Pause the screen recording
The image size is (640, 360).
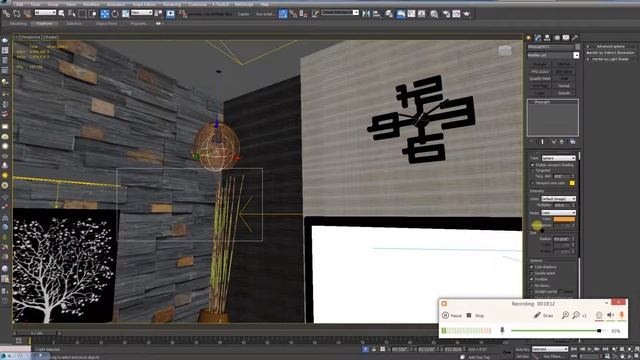[x=452, y=316]
